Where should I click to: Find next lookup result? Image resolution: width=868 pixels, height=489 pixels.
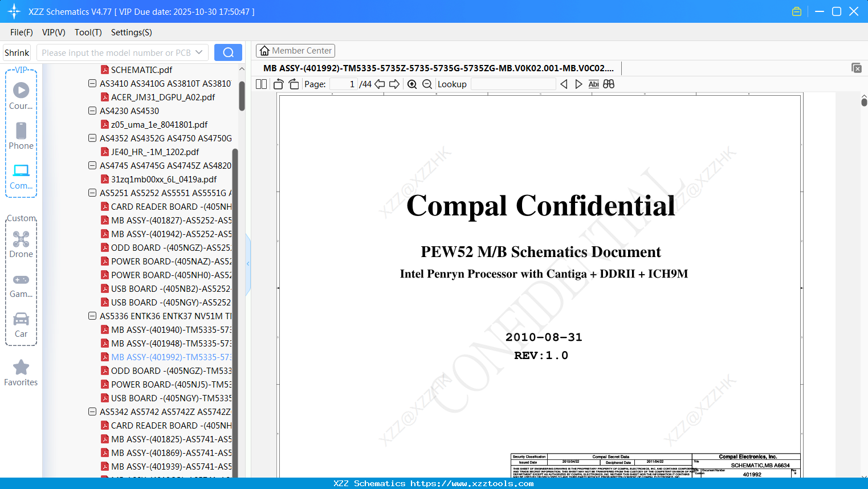578,84
